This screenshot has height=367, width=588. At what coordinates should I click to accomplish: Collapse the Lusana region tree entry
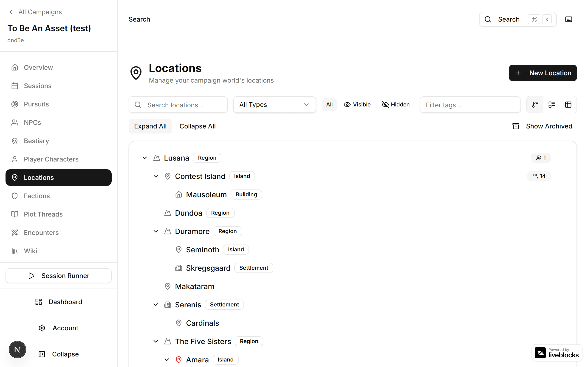pyautogui.click(x=144, y=158)
